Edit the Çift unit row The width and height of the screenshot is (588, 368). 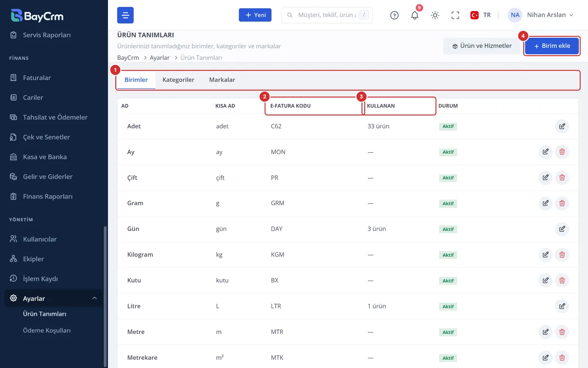click(x=545, y=178)
